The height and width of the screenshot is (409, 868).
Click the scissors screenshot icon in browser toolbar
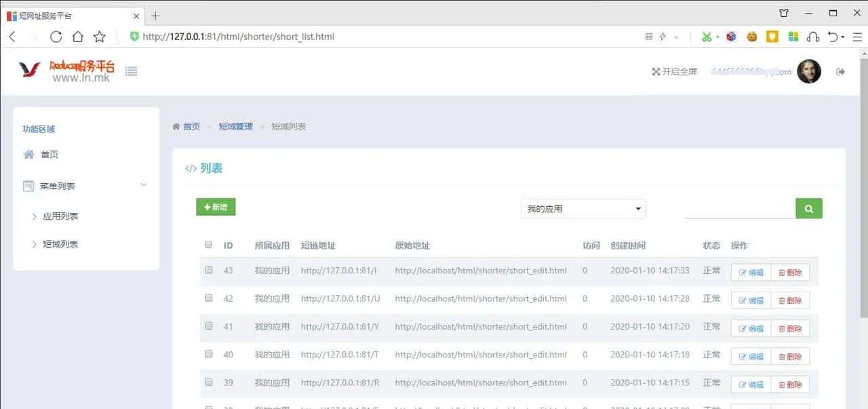click(x=707, y=37)
